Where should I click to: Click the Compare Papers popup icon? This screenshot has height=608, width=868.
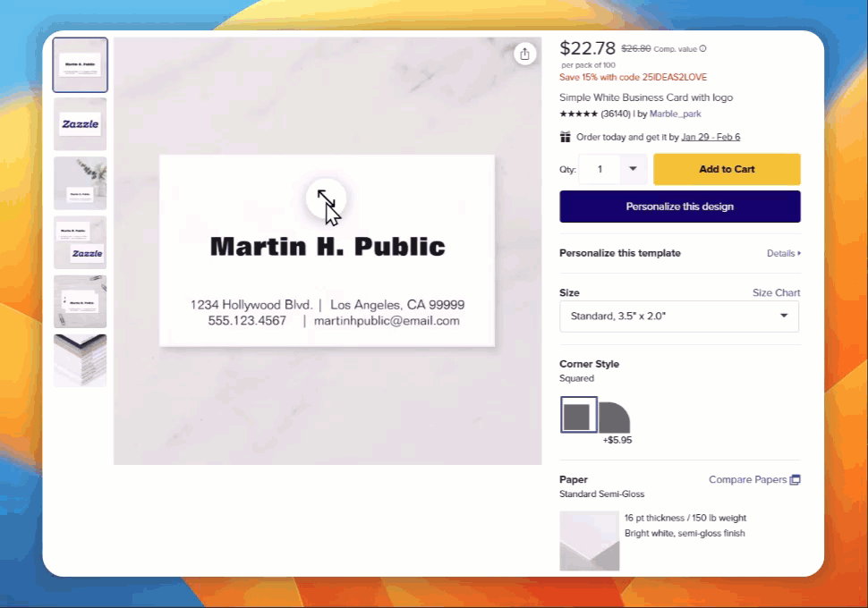point(795,480)
